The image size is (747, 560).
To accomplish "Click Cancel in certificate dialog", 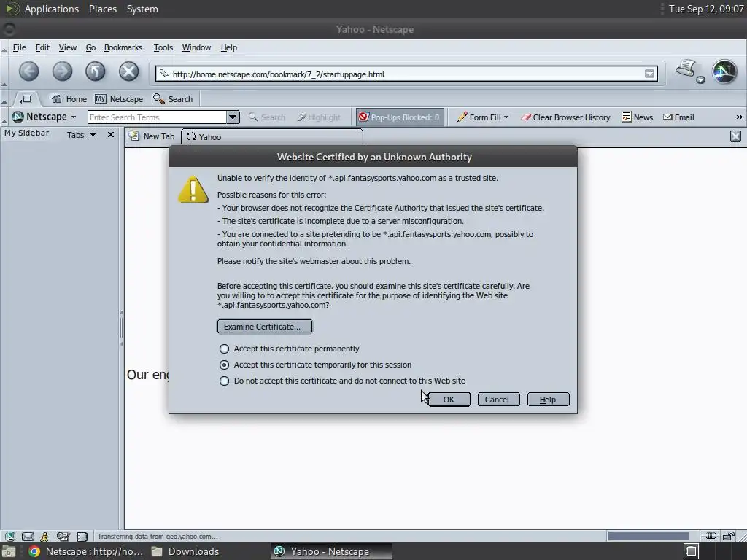I will (x=499, y=400).
